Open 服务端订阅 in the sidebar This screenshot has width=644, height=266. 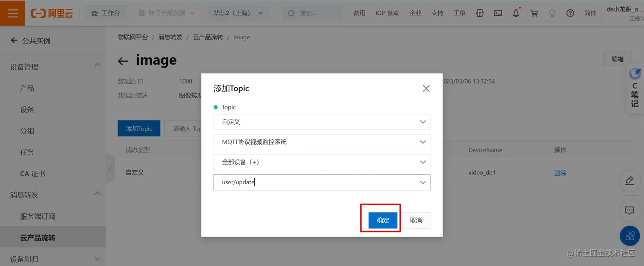tap(38, 216)
